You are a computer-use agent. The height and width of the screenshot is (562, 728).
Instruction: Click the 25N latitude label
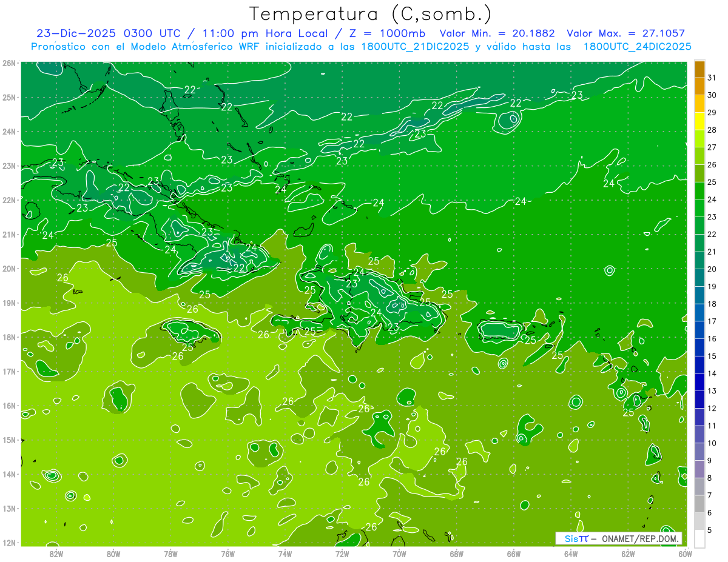(9, 97)
